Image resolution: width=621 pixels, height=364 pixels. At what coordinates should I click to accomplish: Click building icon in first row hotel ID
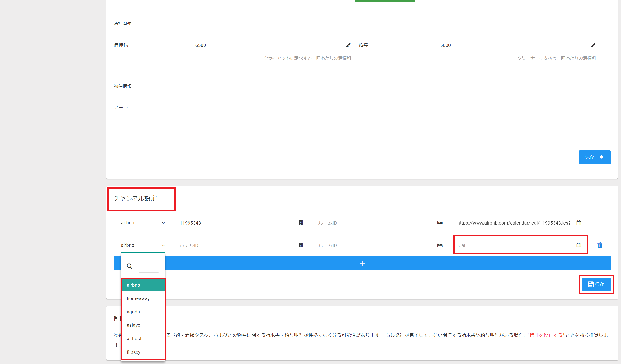[301, 223]
